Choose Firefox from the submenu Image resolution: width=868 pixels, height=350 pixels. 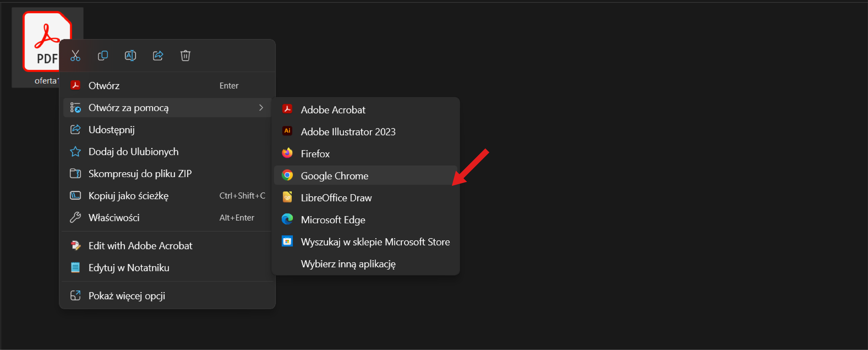pos(315,154)
